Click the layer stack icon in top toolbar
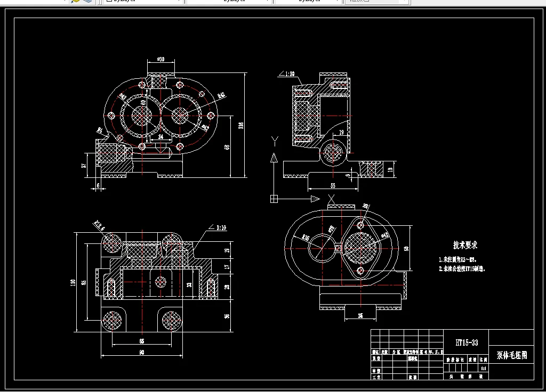The width and height of the screenshot is (546, 392). tap(87, 1)
